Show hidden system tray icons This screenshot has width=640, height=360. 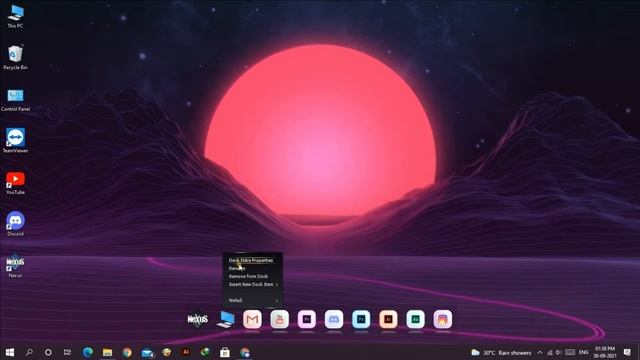tap(540, 353)
